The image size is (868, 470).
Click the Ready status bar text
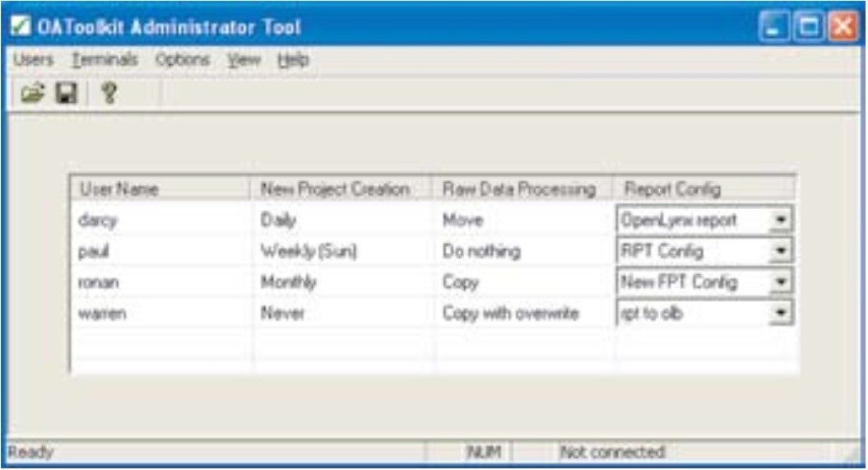pos(31,452)
